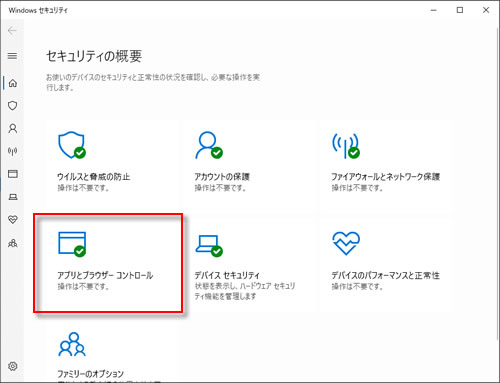Click the Windows セキュリティ window title
This screenshot has width=500, height=383.
coord(38,10)
